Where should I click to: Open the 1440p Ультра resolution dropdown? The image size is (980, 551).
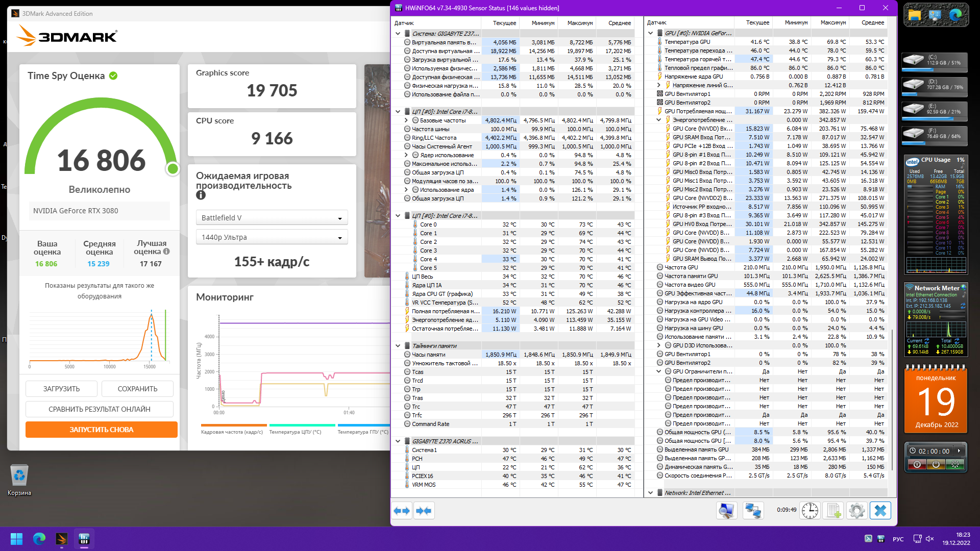[x=272, y=237]
